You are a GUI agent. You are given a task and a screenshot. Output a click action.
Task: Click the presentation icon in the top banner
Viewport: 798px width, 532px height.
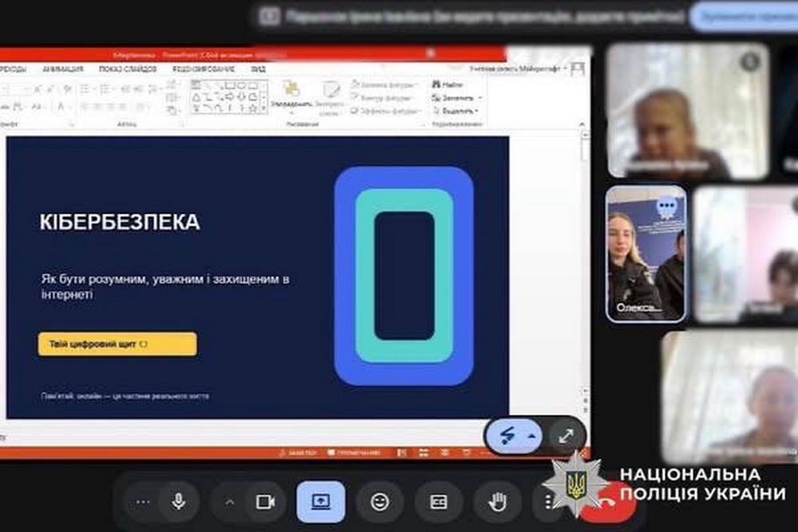269,17
